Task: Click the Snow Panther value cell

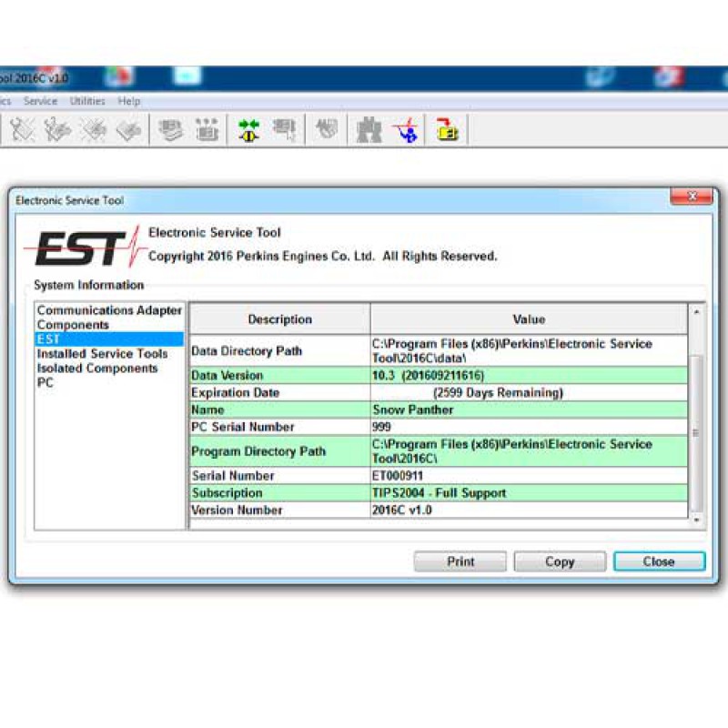Action: click(529, 409)
